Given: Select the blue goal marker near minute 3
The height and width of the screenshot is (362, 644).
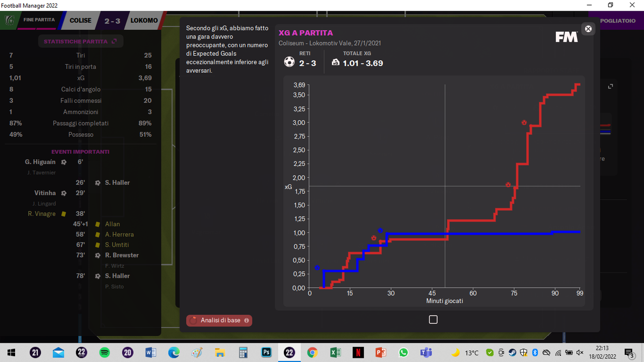Looking at the screenshot, I should click(317, 268).
